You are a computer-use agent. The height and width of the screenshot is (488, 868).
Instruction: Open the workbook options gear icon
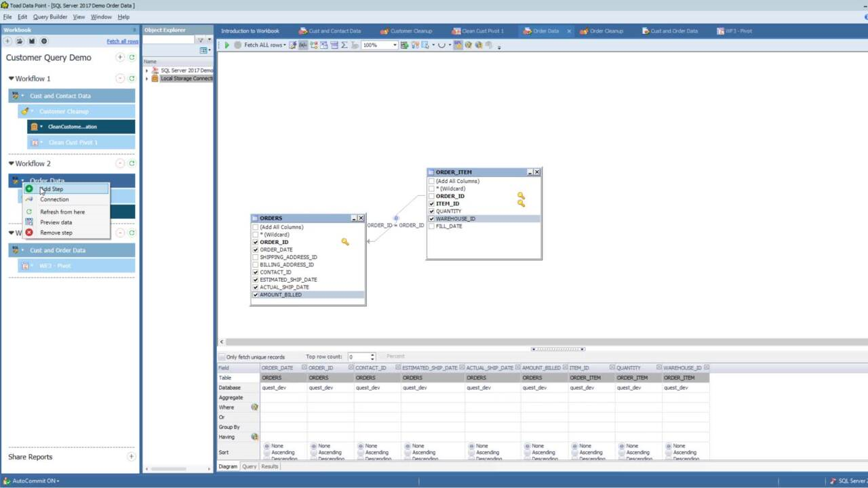pyautogui.click(x=43, y=41)
